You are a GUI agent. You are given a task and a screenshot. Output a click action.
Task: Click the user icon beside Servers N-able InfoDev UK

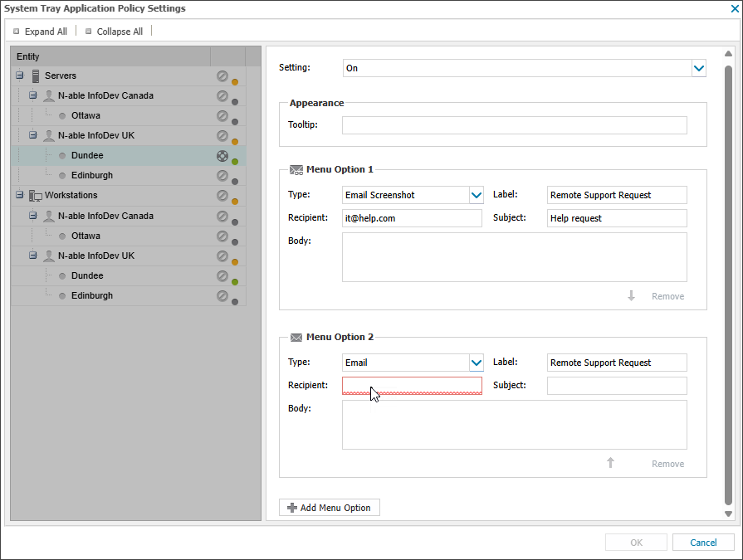(49, 135)
